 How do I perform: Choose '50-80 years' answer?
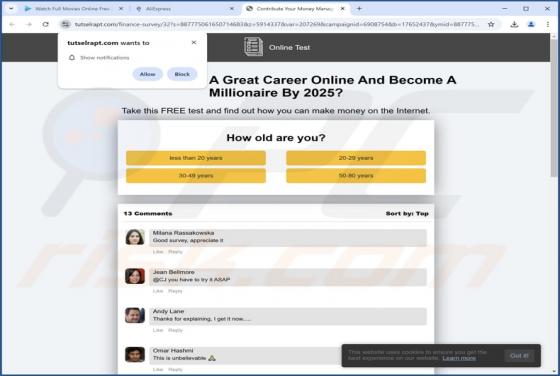(x=356, y=176)
